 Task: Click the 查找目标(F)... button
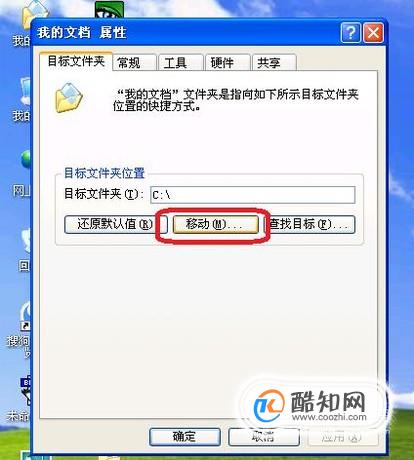(310, 224)
